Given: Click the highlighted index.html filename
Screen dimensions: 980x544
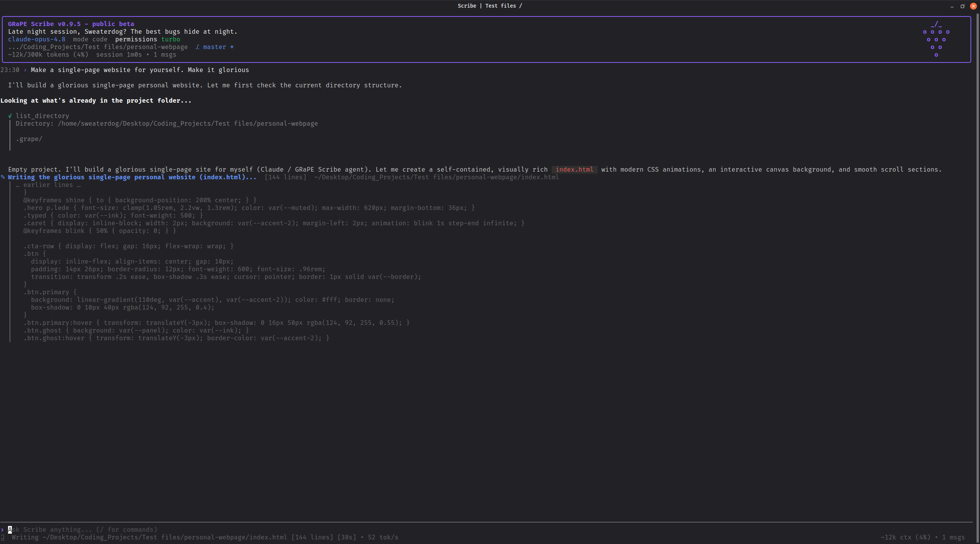Looking at the screenshot, I should [574, 169].
